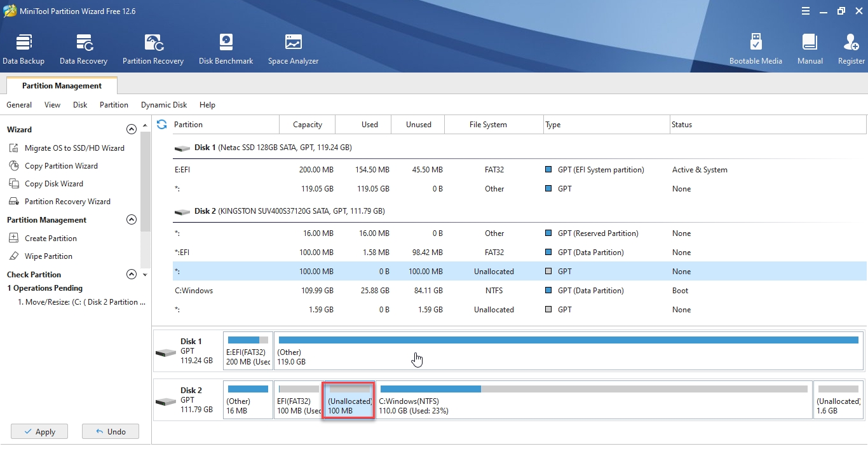The width and height of the screenshot is (868, 458).
Task: Click the 1 Operations Pending label
Action: coord(44,288)
